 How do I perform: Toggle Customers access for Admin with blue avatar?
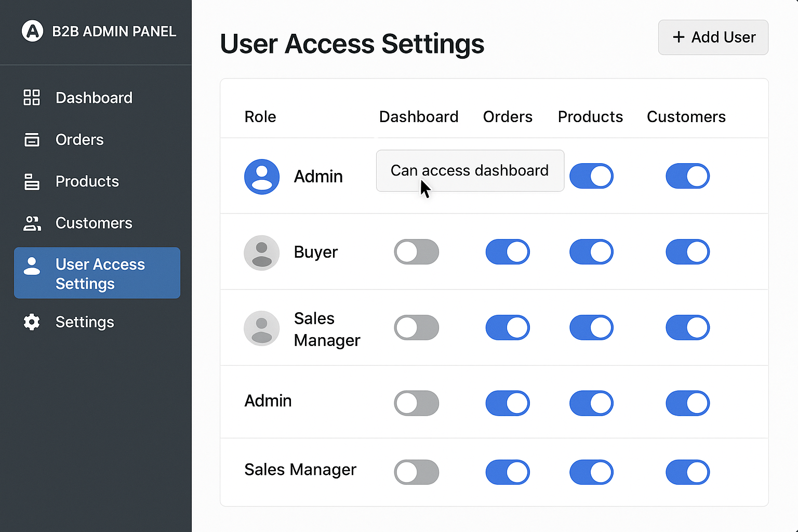687,176
